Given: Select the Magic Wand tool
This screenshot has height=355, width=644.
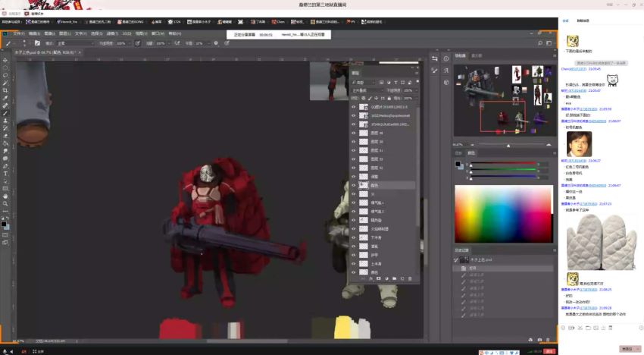Looking at the screenshot, I should (5, 83).
